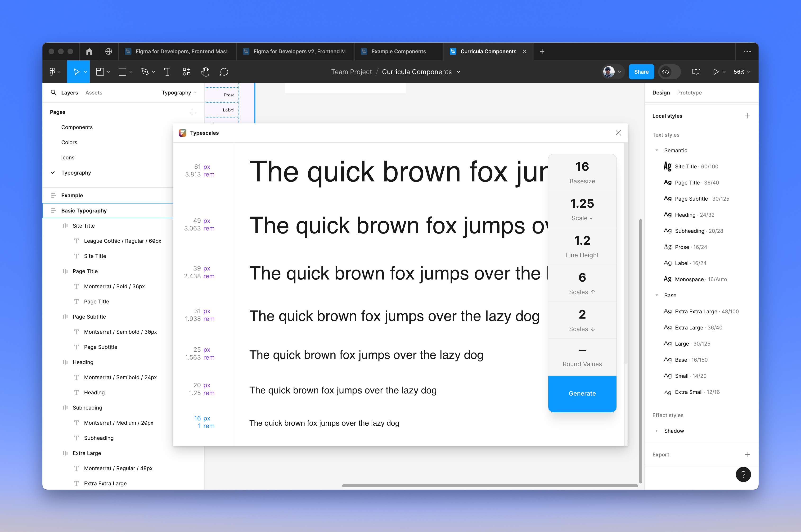Select the Hand tool
Screen dimensions: 801x532
(205, 72)
